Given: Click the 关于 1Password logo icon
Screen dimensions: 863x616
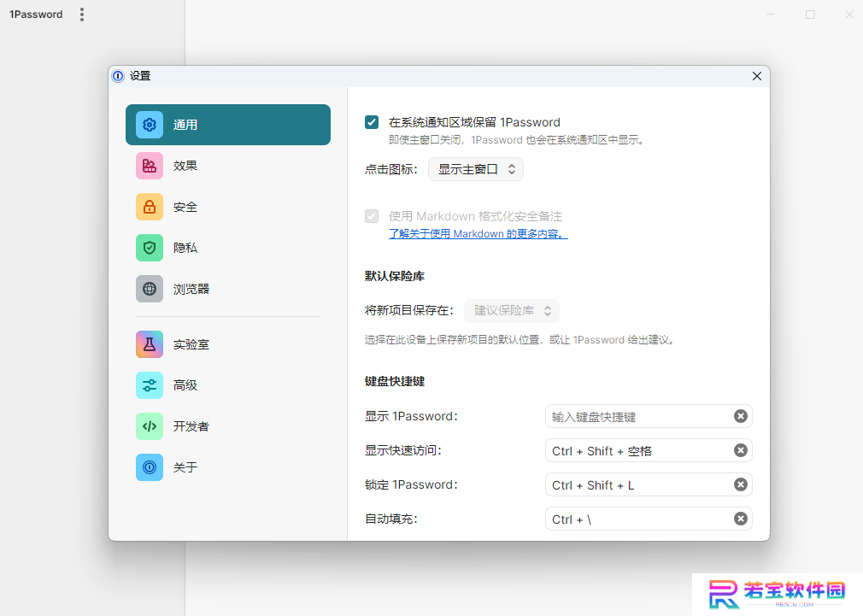Looking at the screenshot, I should [x=150, y=467].
